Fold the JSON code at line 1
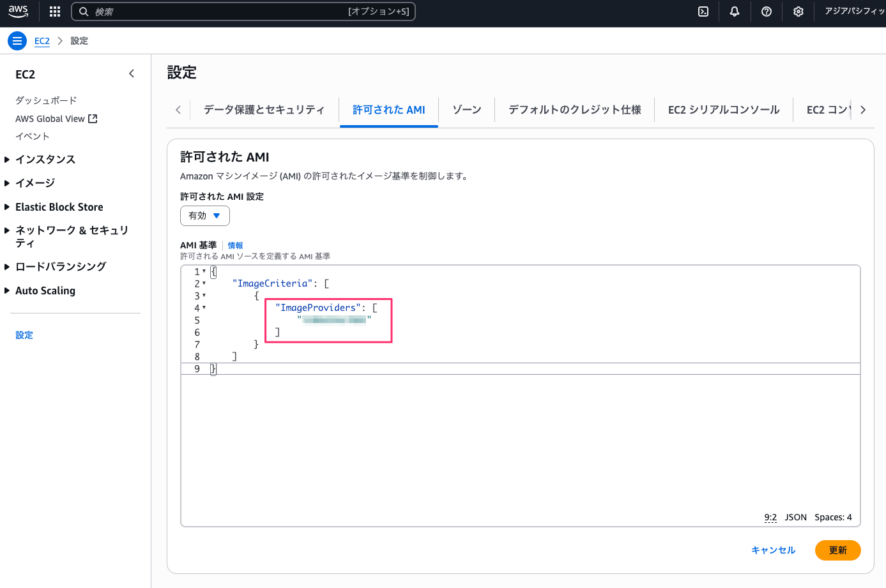 coord(204,271)
